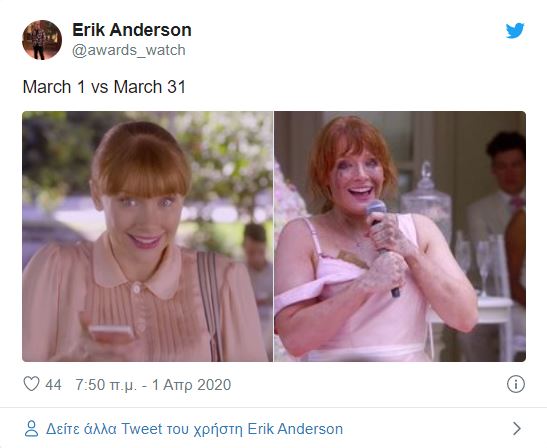
Task: Click the flowering tree in the left photo
Action: (223, 157)
